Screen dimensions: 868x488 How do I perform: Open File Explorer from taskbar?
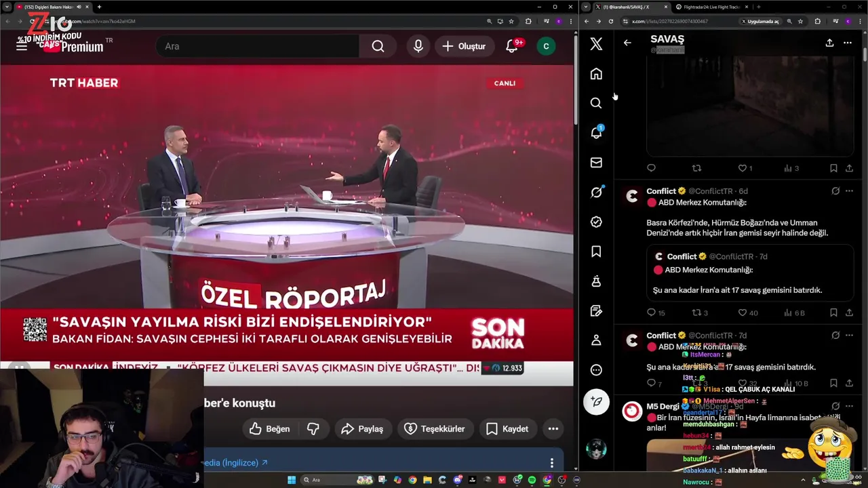(427, 480)
